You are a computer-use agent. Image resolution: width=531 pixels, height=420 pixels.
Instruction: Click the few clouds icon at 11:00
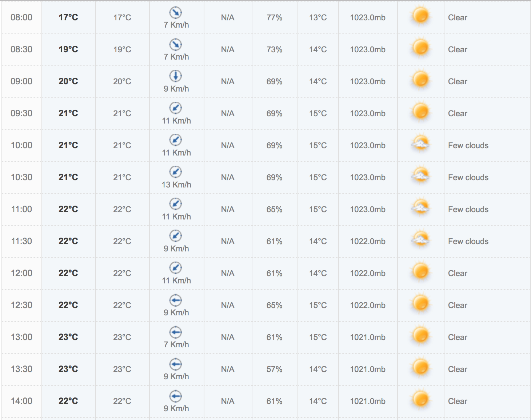[420, 207]
